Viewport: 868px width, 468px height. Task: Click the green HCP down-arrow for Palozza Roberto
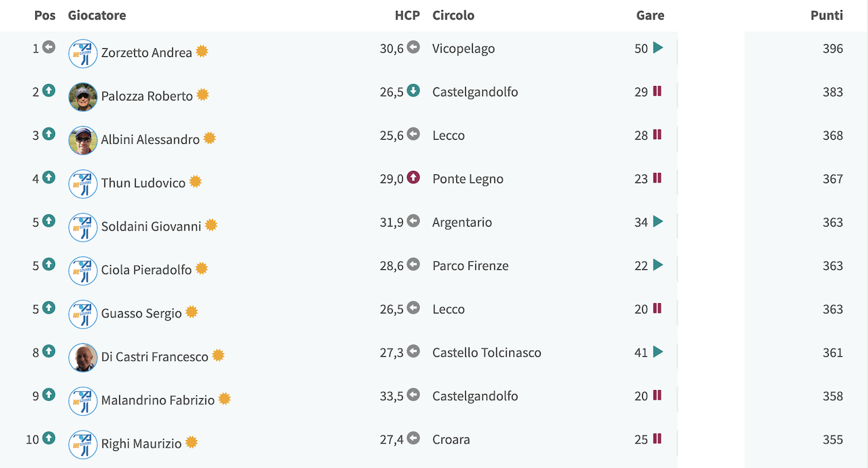point(414,91)
